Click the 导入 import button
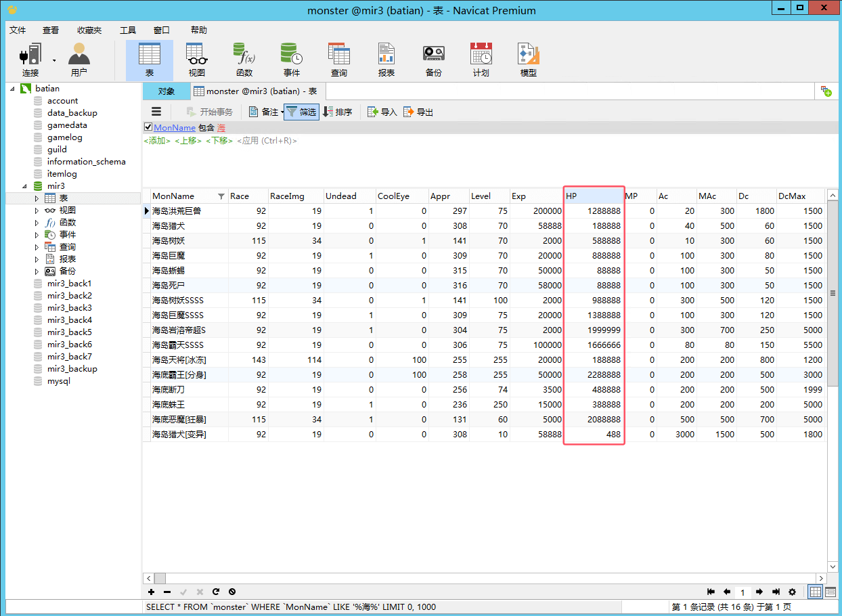 [x=382, y=112]
